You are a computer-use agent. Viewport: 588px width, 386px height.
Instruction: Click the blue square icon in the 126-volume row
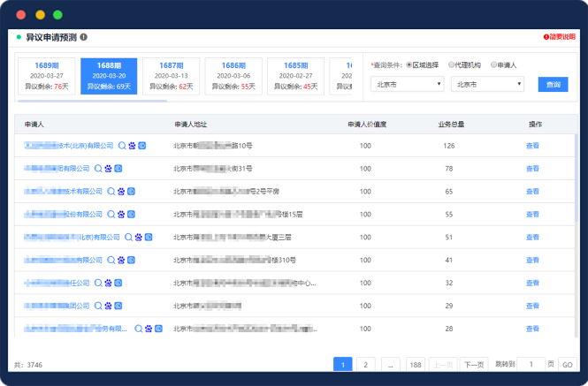(x=142, y=146)
